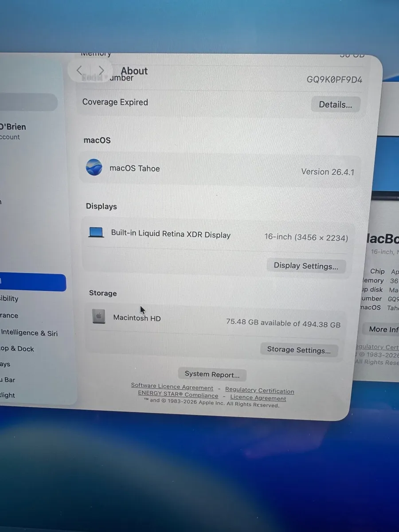Open the ENERGY STAR Compliance link
Image resolution: width=399 pixels, height=532 pixels.
click(x=177, y=395)
